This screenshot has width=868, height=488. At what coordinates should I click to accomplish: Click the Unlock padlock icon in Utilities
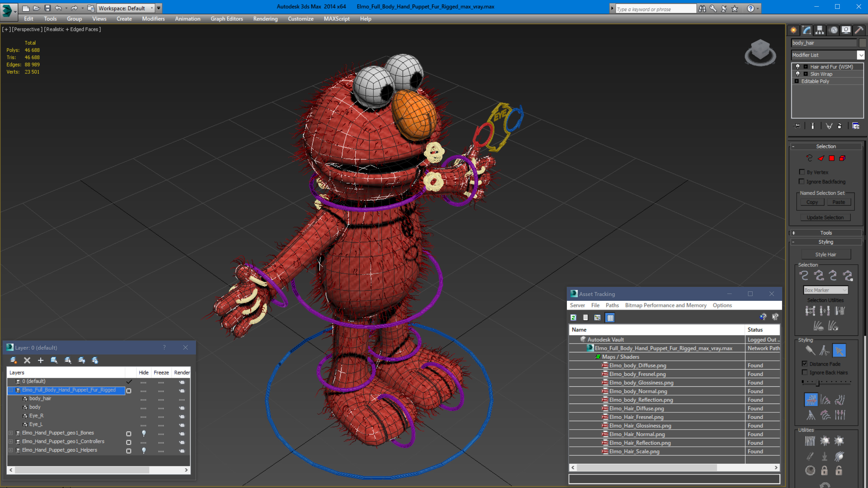click(x=838, y=471)
